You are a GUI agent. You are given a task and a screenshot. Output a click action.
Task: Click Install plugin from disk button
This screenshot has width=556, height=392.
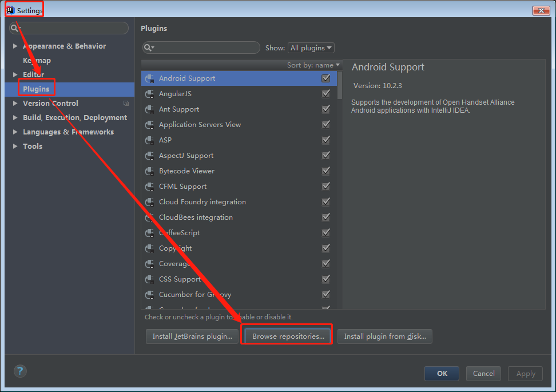384,336
